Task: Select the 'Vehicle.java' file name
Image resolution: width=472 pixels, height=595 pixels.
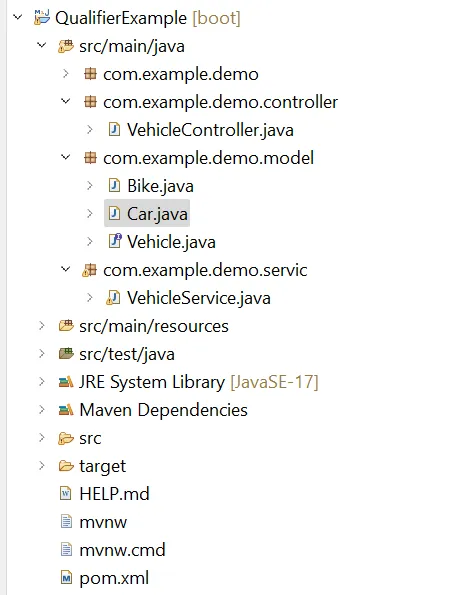Action: coord(171,242)
